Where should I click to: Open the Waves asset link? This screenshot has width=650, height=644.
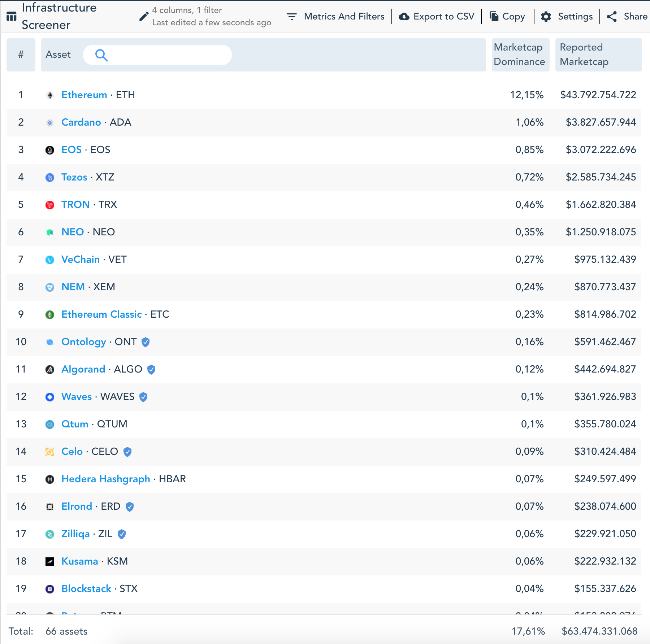pos(77,397)
